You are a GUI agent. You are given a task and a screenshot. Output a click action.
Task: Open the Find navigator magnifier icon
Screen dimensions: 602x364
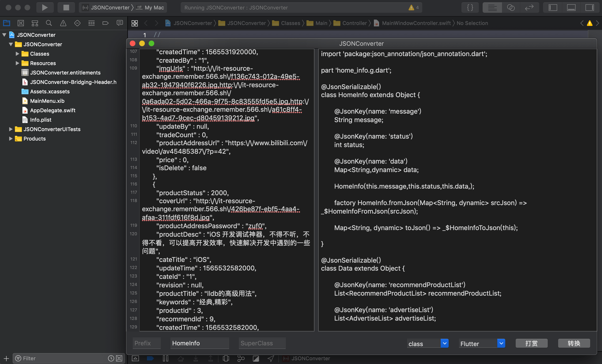[49, 23]
